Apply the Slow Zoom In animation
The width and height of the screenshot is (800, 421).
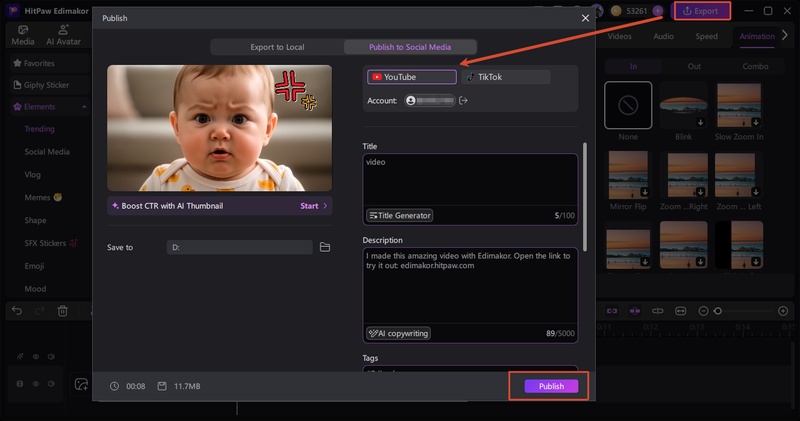click(739, 105)
